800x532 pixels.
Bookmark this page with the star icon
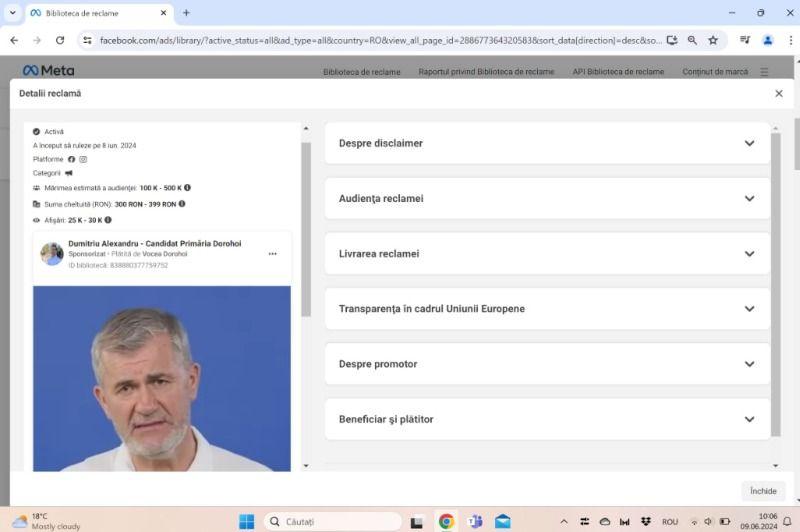(713, 40)
